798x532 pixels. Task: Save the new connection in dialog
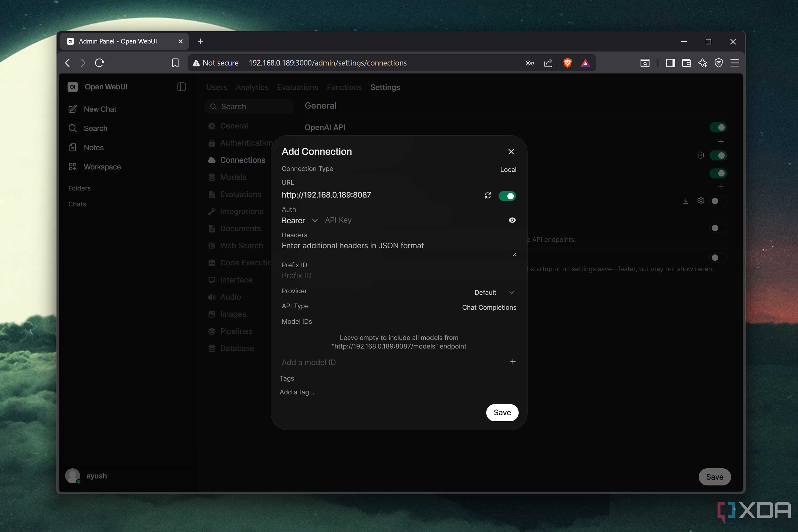click(x=502, y=412)
